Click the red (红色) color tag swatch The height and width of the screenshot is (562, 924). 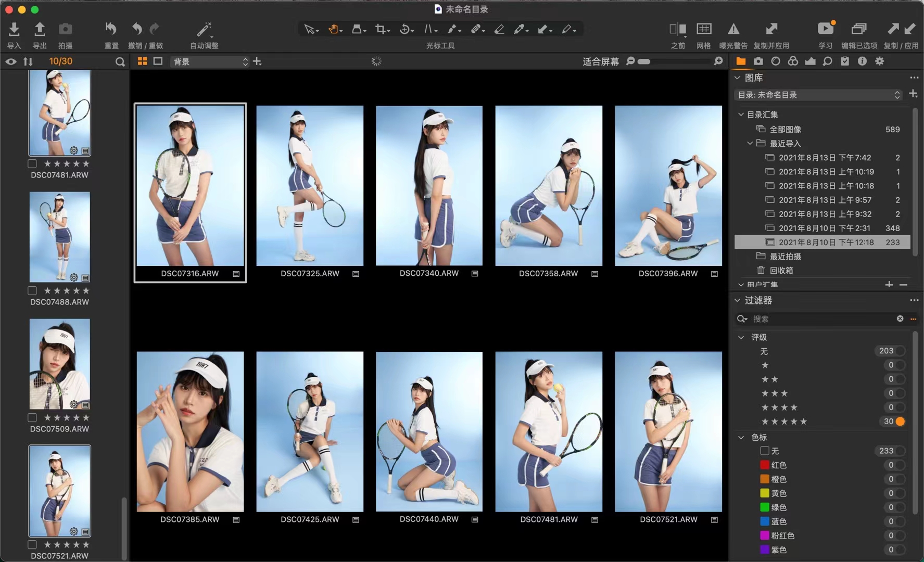point(765,465)
